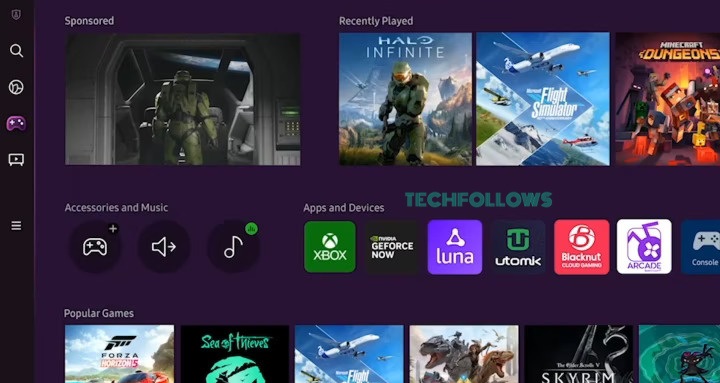Click the Accessories and Music heading
720x383 pixels.
point(116,208)
